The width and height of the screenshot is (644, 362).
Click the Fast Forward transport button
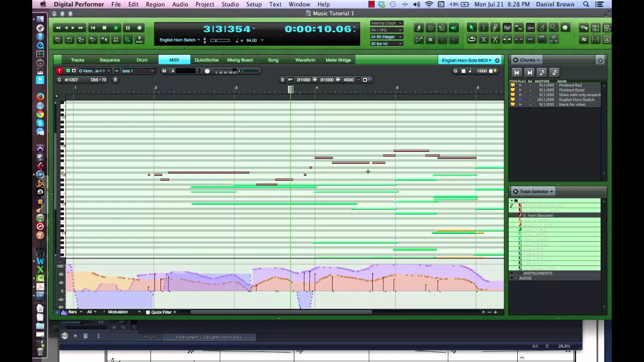81,28
